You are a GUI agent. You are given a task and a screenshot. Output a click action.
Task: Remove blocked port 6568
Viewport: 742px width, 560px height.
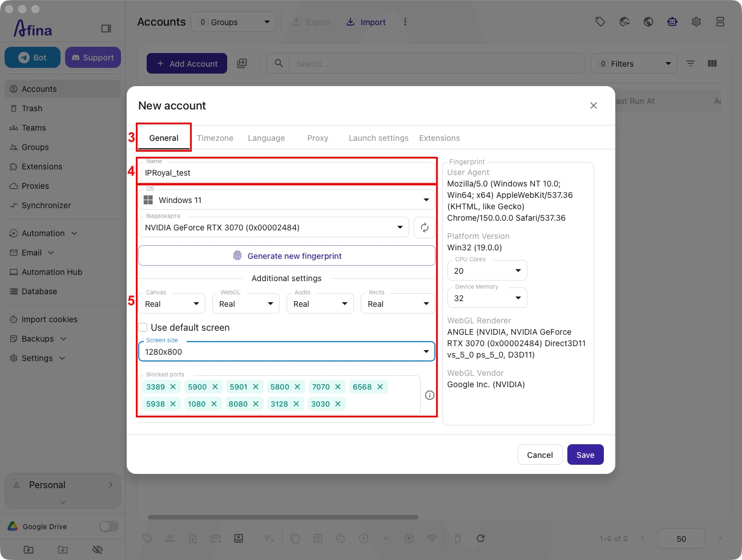click(380, 387)
